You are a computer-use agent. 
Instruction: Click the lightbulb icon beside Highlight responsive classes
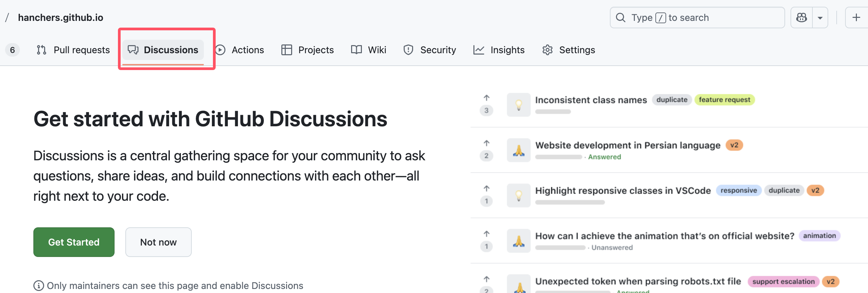(519, 195)
